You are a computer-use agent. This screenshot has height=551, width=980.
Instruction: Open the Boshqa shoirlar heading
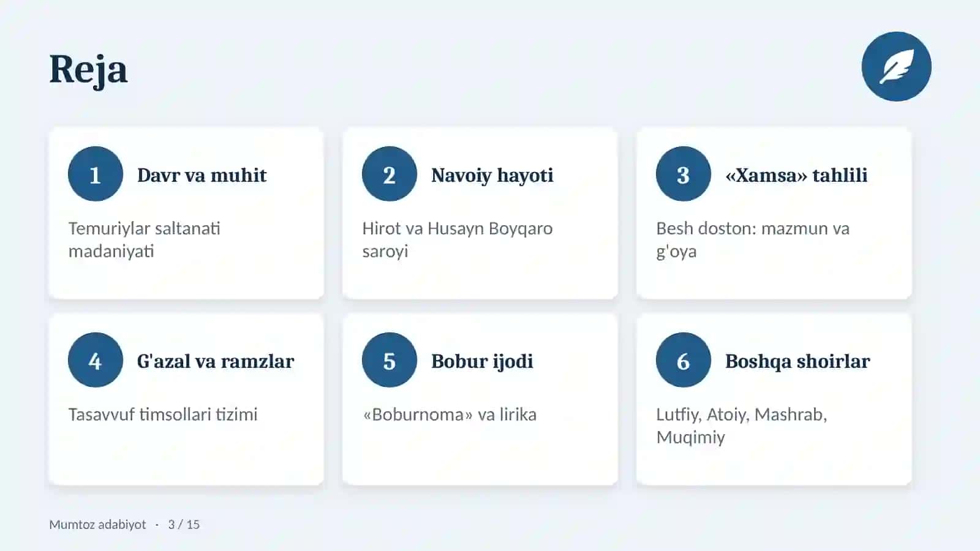[797, 362]
